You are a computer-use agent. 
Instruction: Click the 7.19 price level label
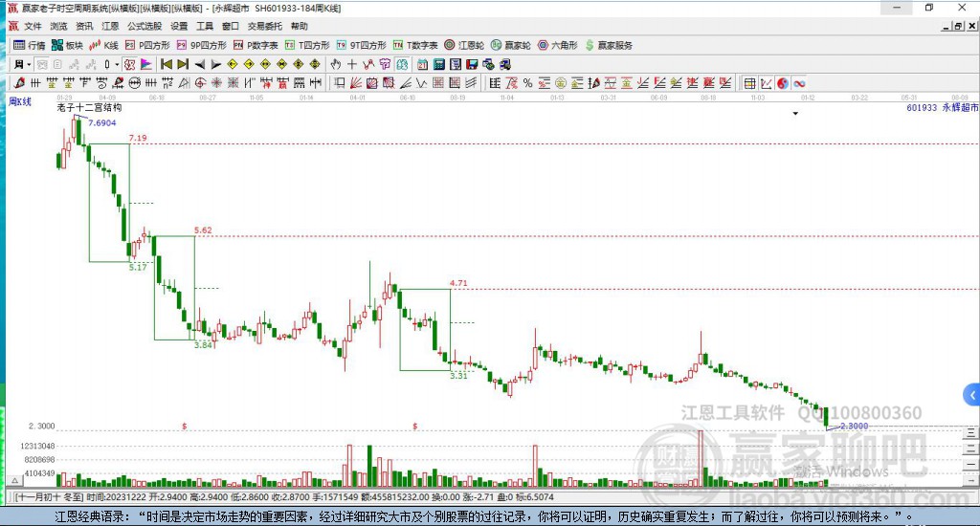click(x=138, y=138)
